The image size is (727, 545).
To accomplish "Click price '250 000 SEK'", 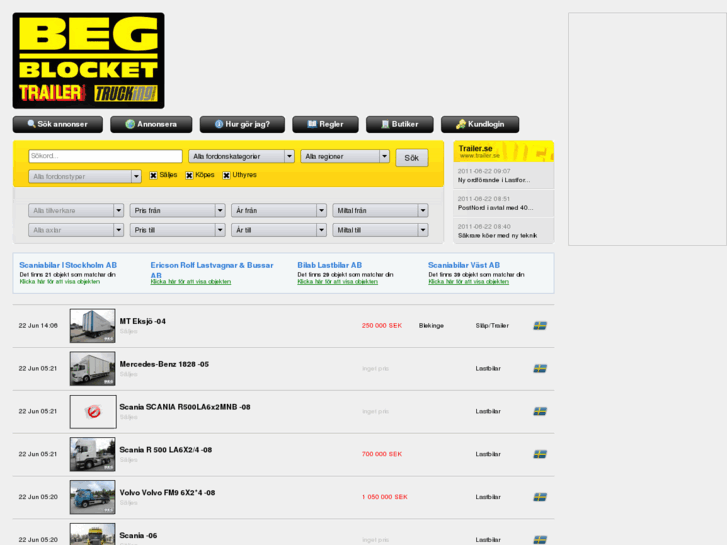I will (x=382, y=326).
